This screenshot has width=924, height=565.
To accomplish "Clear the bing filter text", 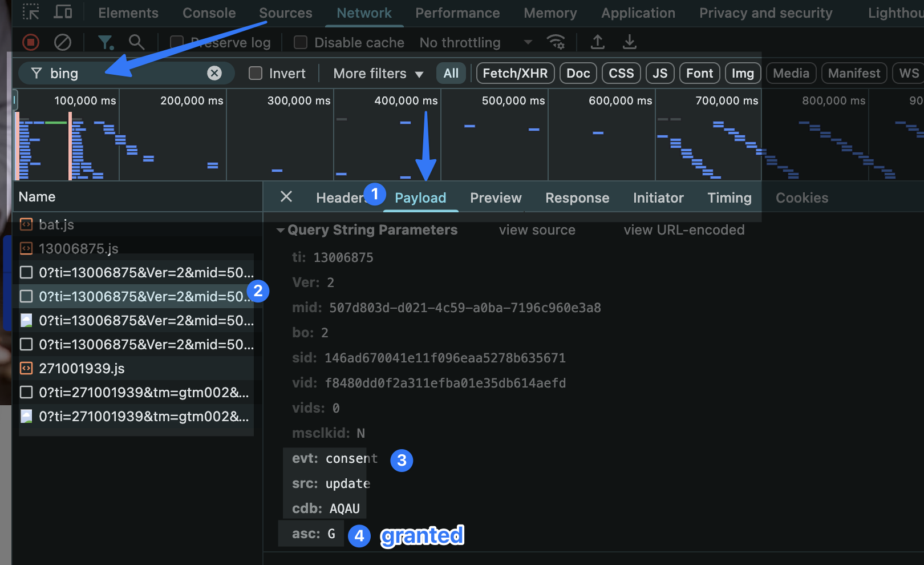I will tap(214, 73).
